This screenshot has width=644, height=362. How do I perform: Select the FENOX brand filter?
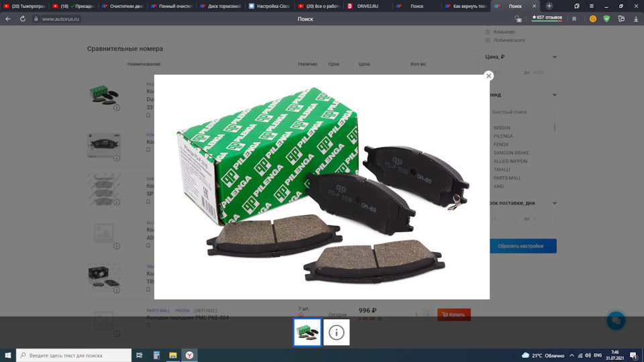point(501,145)
